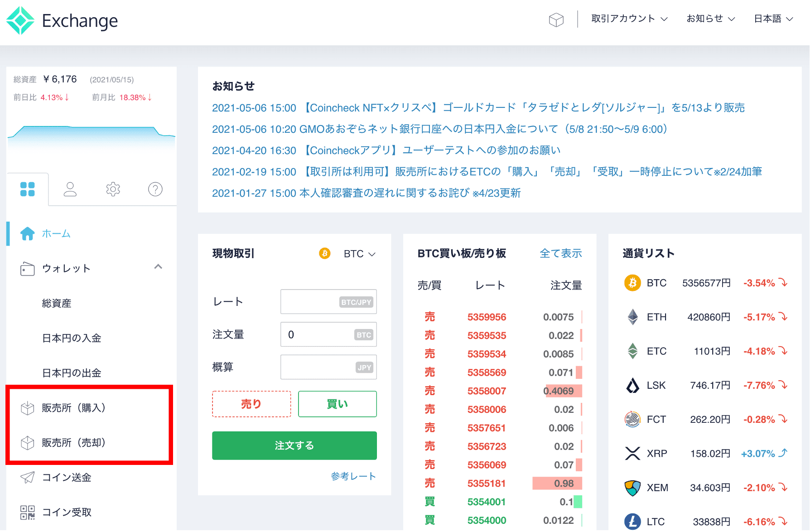Viewport: 810px width, 532px height.
Task: Click inside the 注文量 amount field
Action: (x=328, y=334)
